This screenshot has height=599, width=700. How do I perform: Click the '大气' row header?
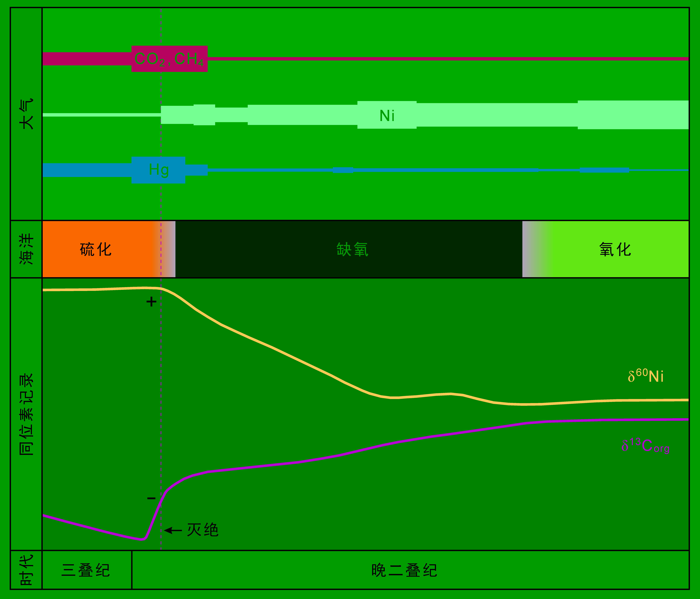[x=26, y=114]
